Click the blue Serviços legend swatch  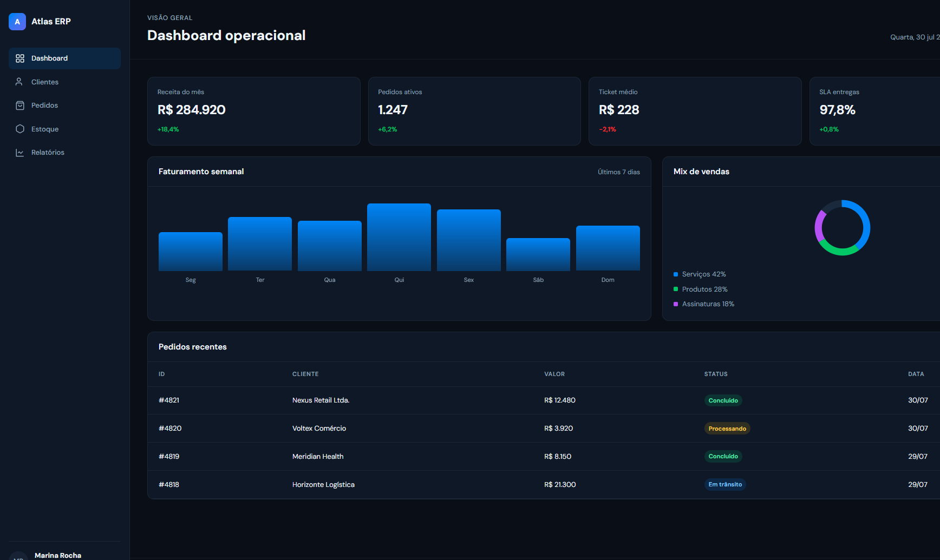pyautogui.click(x=676, y=274)
